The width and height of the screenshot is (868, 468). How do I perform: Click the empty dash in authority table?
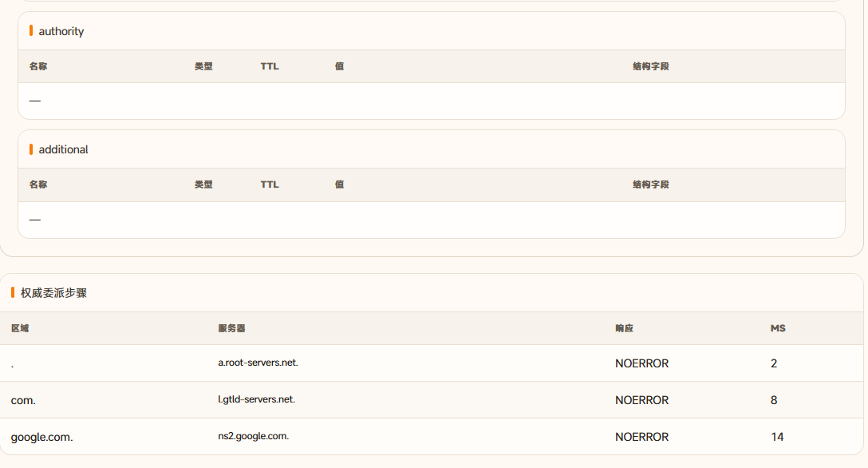coord(35,101)
